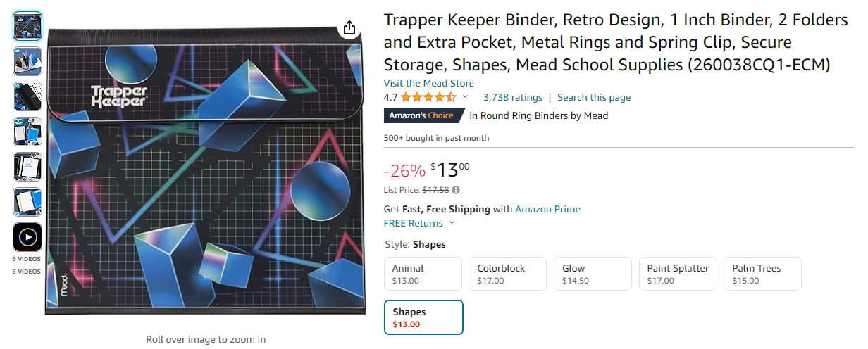This screenshot has height=349, width=868.
Task: Click the Amazon's Choice badge
Action: tap(423, 115)
